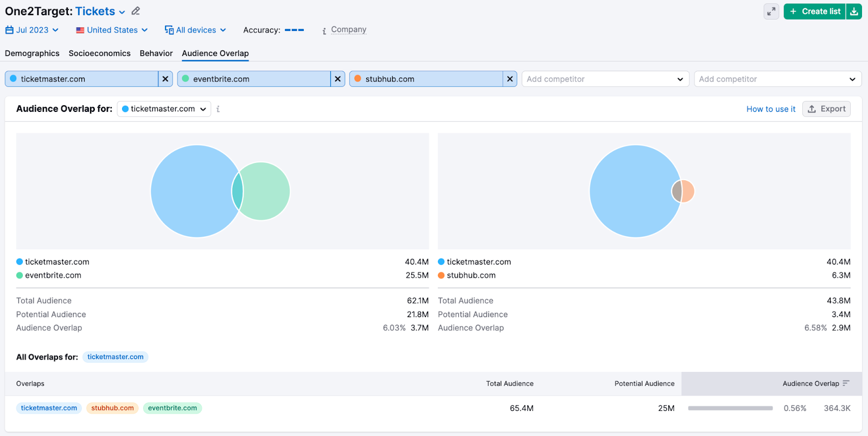Click the Create list button
The height and width of the screenshot is (436, 868).
[814, 11]
